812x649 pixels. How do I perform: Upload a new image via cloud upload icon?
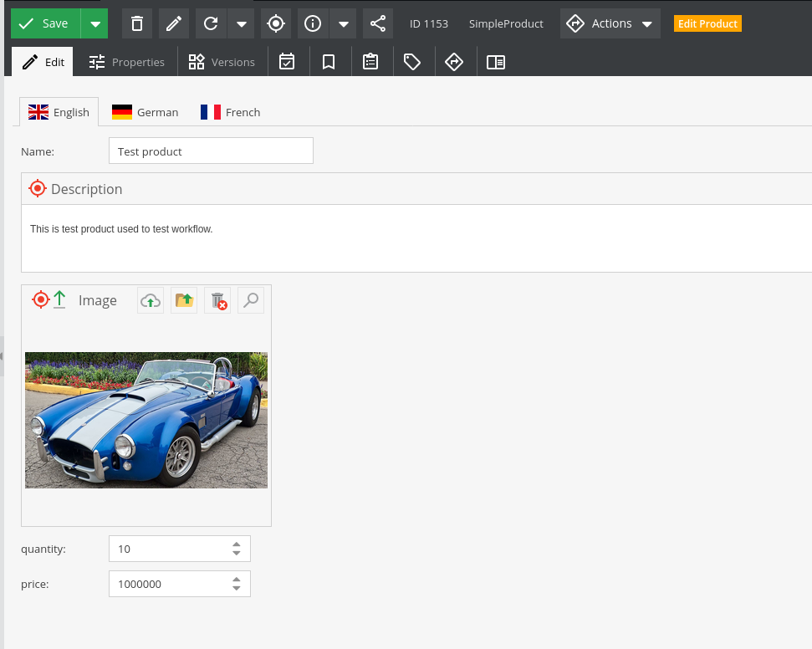tap(150, 299)
